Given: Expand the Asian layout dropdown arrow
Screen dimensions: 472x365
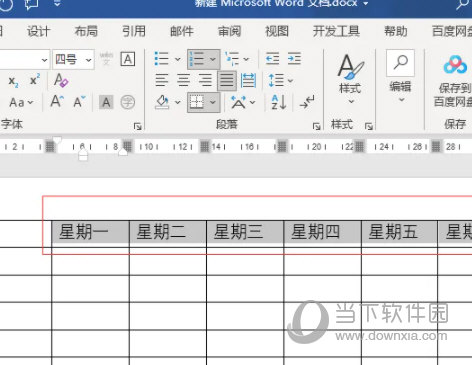Looking at the screenshot, I should (253, 102).
